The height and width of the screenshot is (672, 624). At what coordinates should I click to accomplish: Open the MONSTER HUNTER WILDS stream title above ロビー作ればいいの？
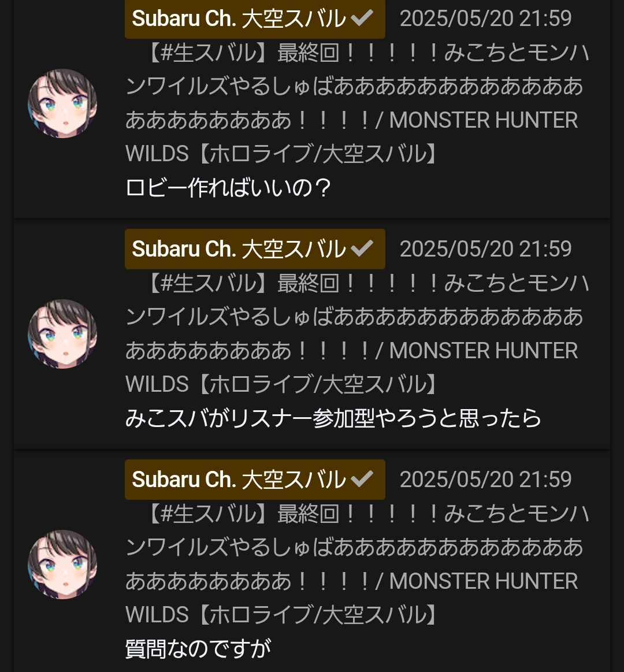357,103
